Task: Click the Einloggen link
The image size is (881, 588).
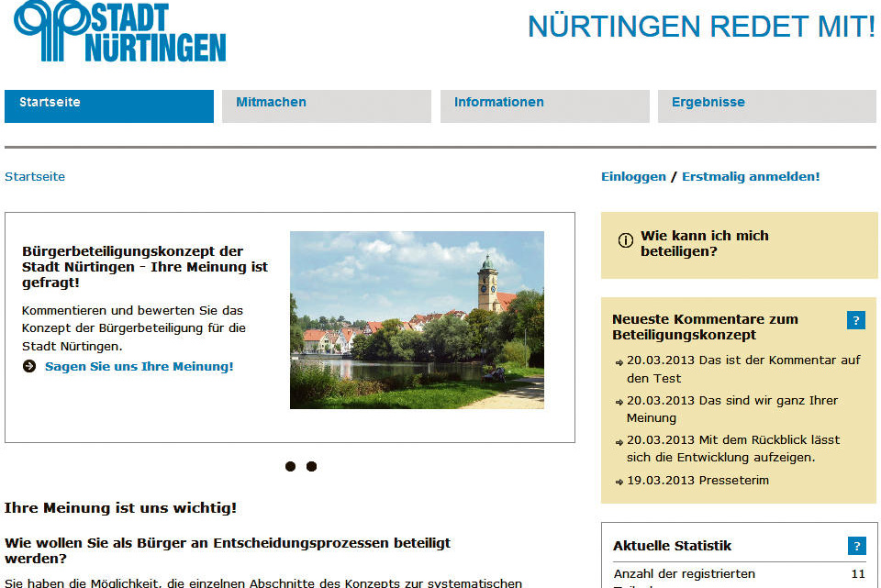Action: click(x=633, y=177)
